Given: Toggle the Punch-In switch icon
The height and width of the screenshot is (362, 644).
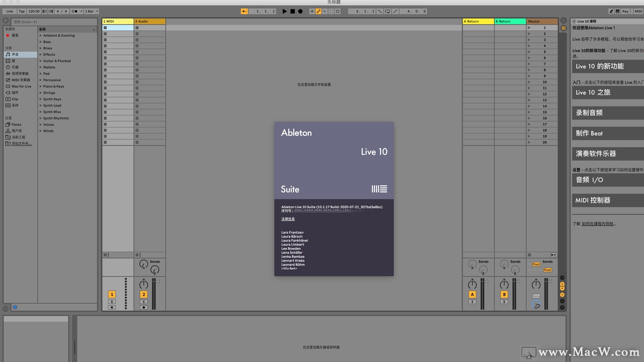Looking at the screenshot, I should pyautogui.click(x=380, y=11).
